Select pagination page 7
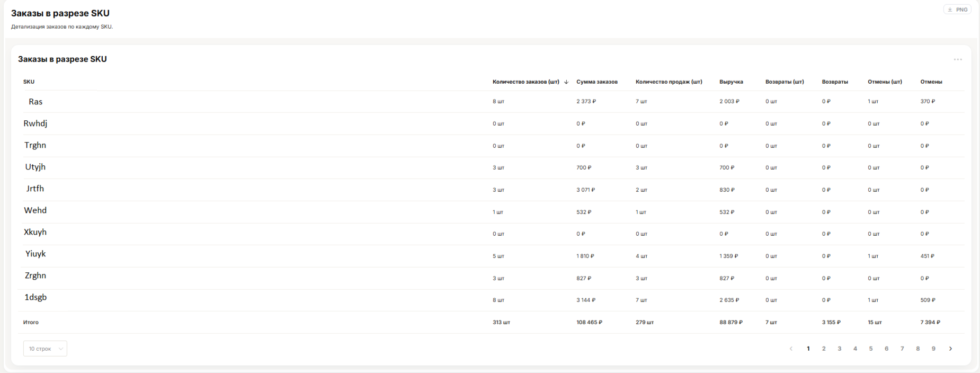The width and height of the screenshot is (980, 373). point(902,349)
